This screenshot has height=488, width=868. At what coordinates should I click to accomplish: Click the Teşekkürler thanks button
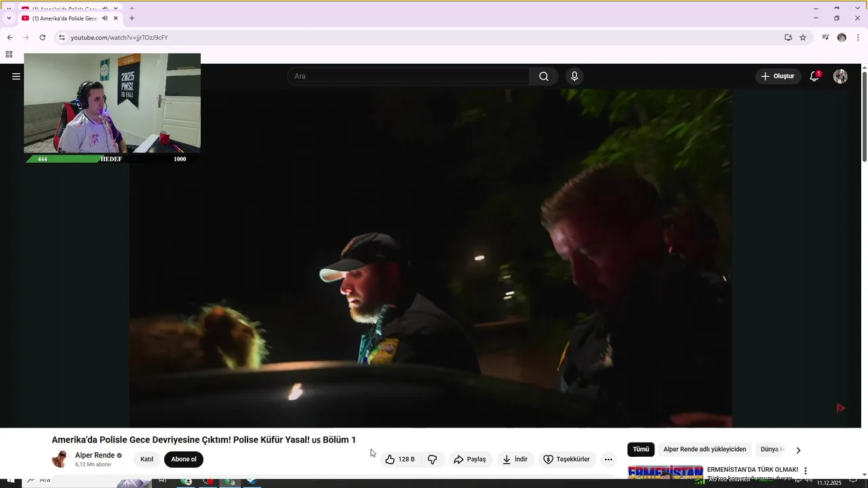(x=566, y=460)
